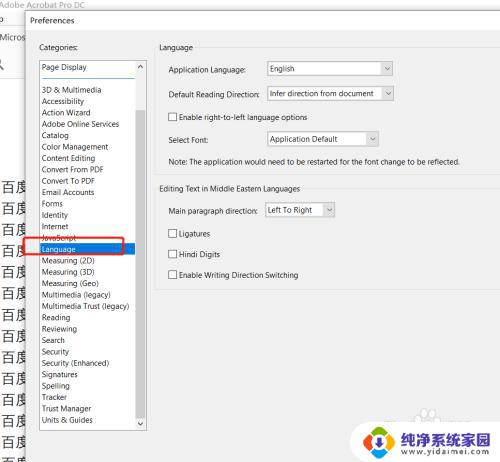
Task: Select Action Wizard category
Action: [x=66, y=113]
